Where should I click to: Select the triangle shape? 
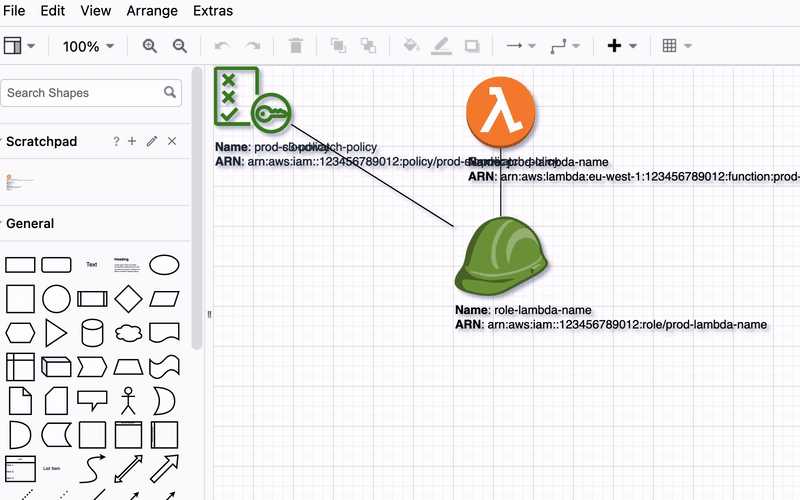click(56, 333)
